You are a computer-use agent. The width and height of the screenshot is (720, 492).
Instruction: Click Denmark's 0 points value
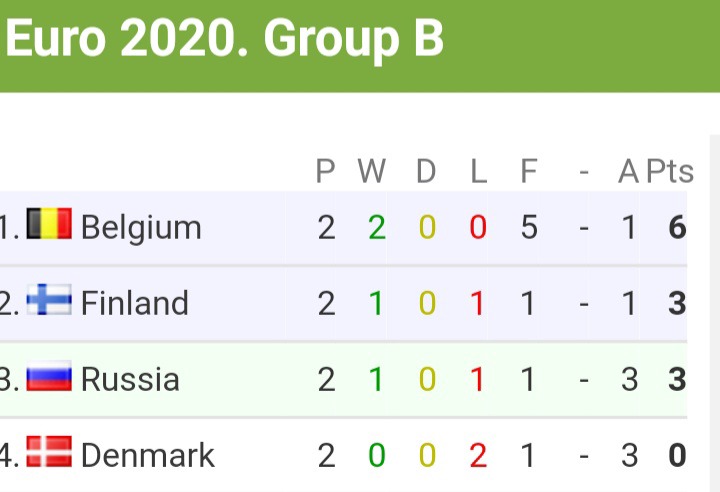pyautogui.click(x=677, y=455)
